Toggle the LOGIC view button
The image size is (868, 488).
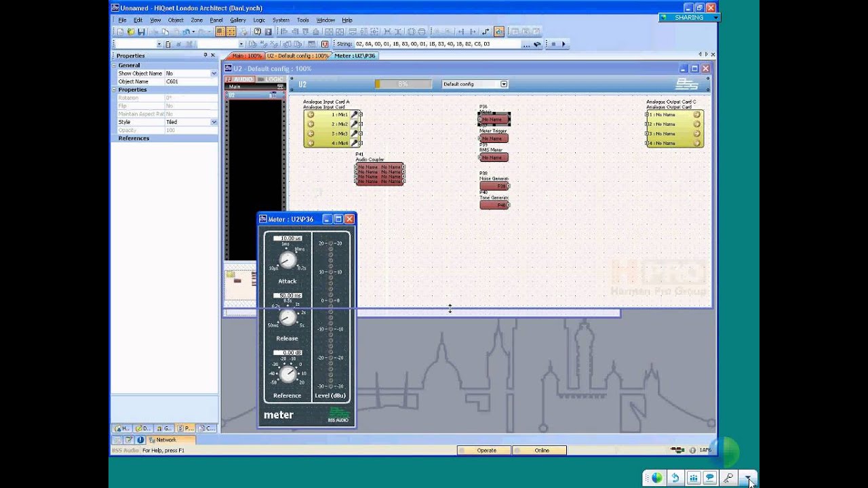[270, 79]
